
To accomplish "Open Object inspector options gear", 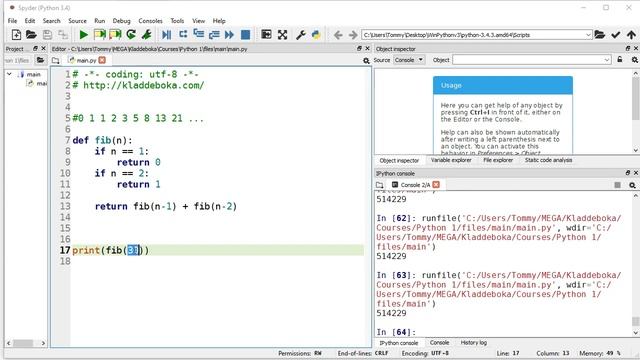I will 635,60.
